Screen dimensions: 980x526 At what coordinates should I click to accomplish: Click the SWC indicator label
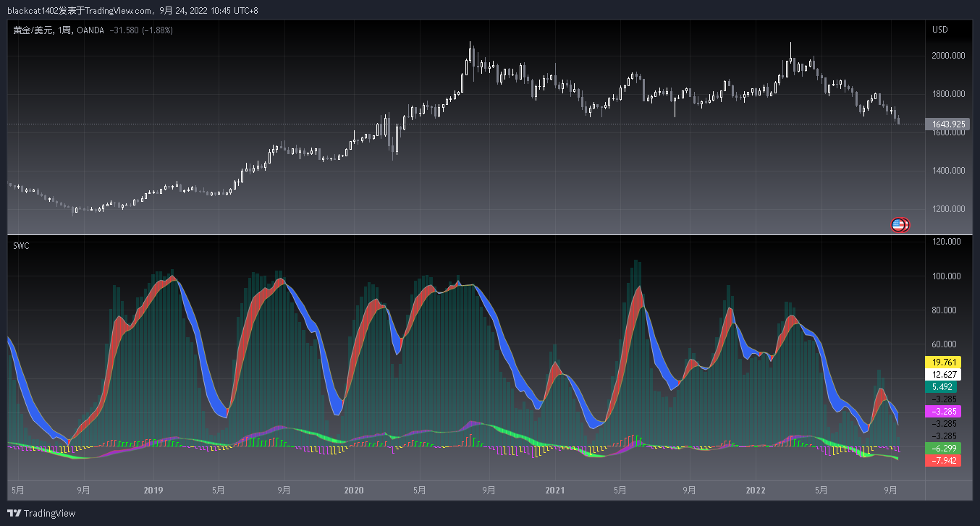tap(21, 246)
